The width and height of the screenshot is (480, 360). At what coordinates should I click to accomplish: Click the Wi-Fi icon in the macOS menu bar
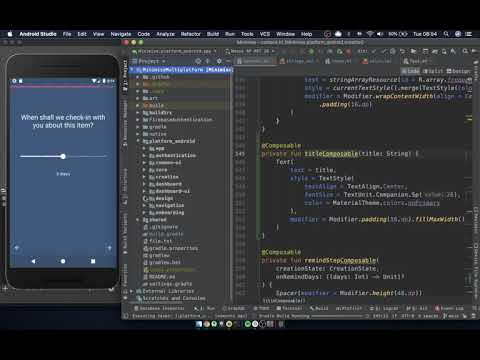pyautogui.click(x=370, y=34)
